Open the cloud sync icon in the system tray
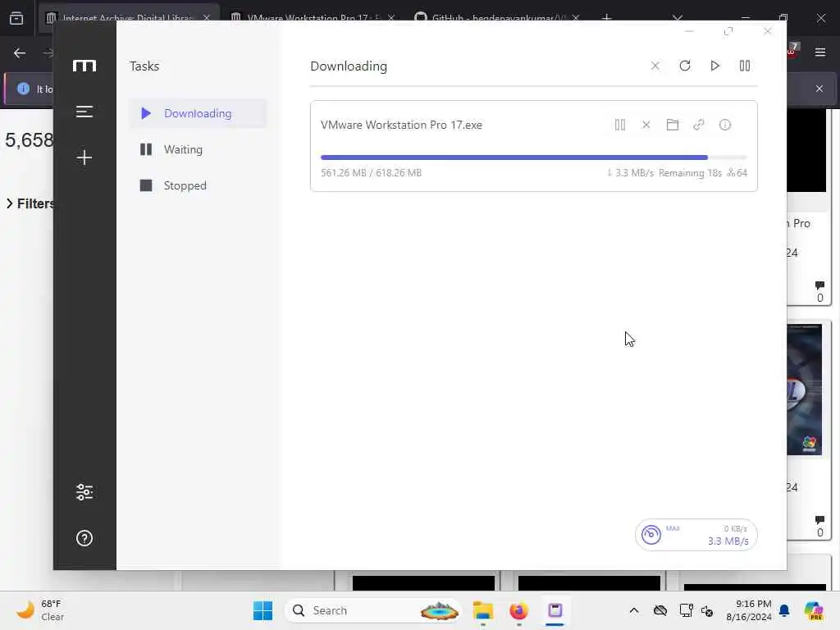The image size is (840, 630). tap(660, 610)
